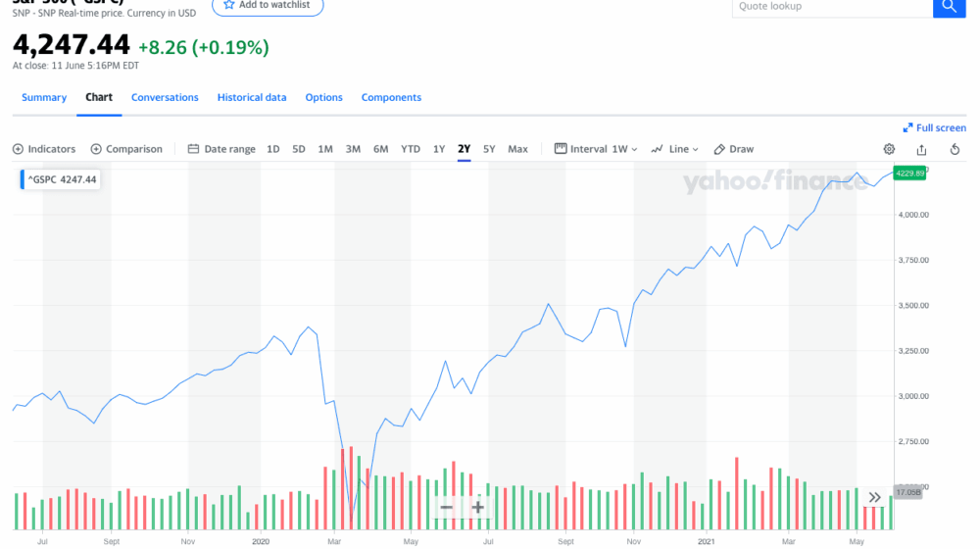Viewport: 980px width, 549px height.
Task: Switch to the Historical data tab
Action: [252, 97]
